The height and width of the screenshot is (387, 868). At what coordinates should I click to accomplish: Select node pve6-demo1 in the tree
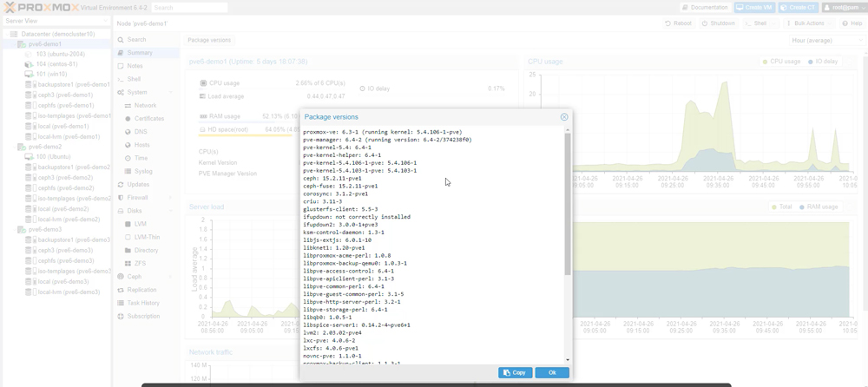coord(45,43)
